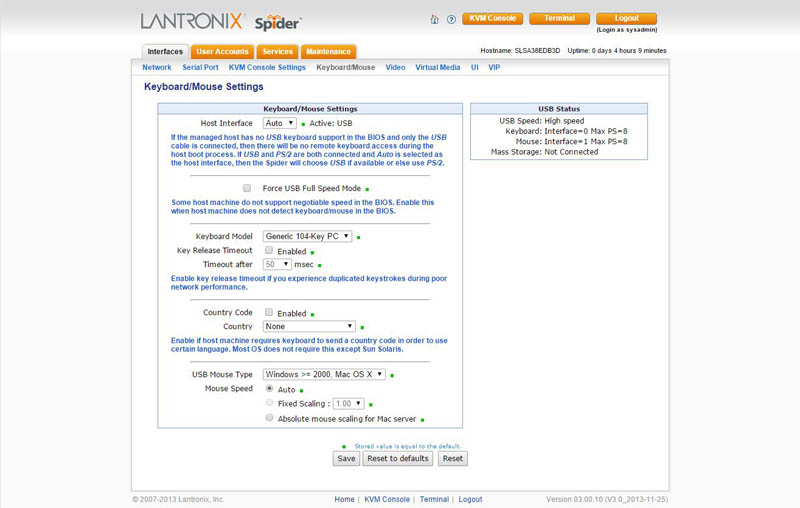Open the Terminal from header

point(559,18)
